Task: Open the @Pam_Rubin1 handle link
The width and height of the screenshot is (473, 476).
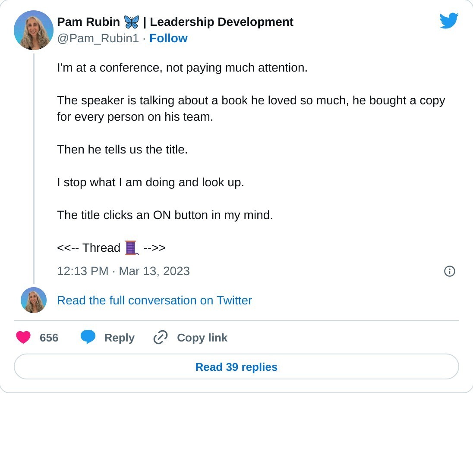Action: tap(98, 38)
